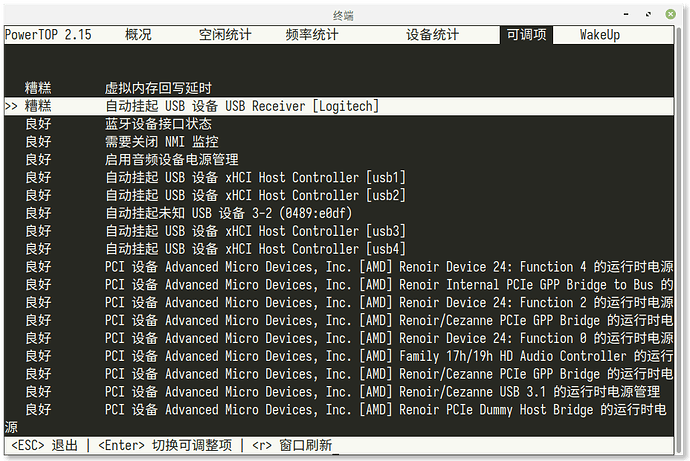Click the Renoir/Cezanne USB 3.1 row
690x461 pixels.
[380, 392]
